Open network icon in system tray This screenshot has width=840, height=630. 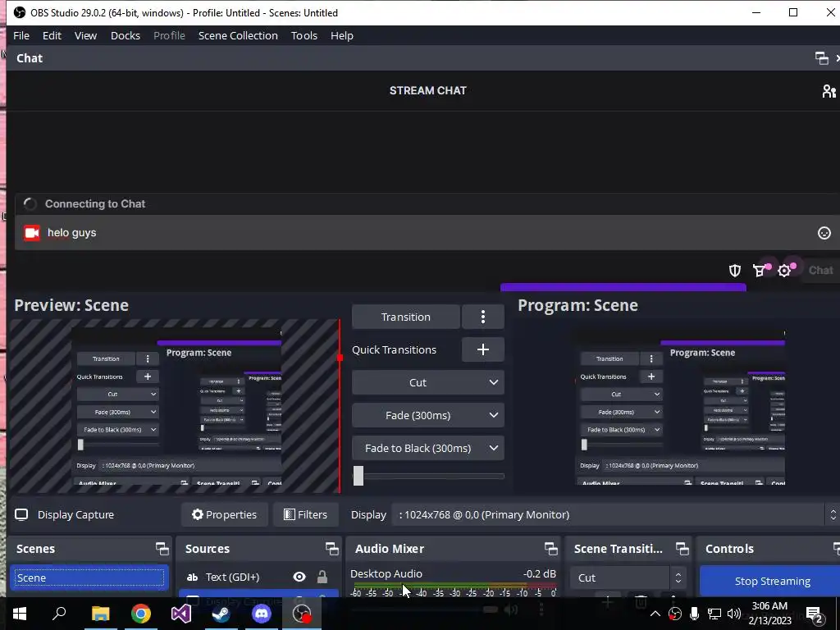[714, 614]
